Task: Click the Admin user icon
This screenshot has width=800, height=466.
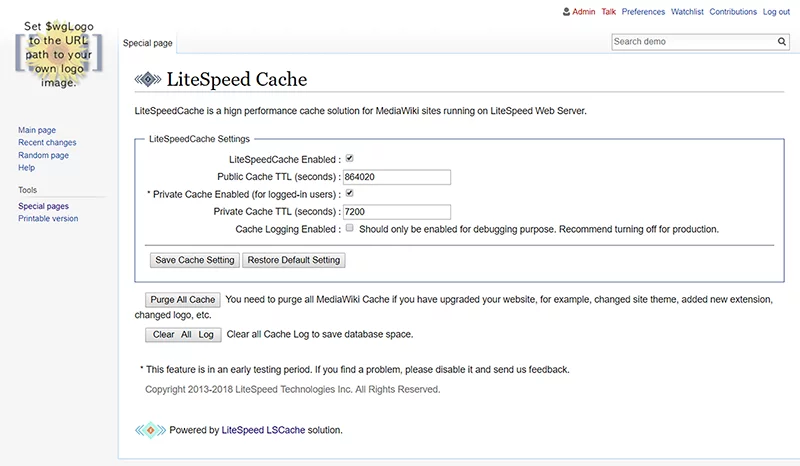Action: point(566,12)
